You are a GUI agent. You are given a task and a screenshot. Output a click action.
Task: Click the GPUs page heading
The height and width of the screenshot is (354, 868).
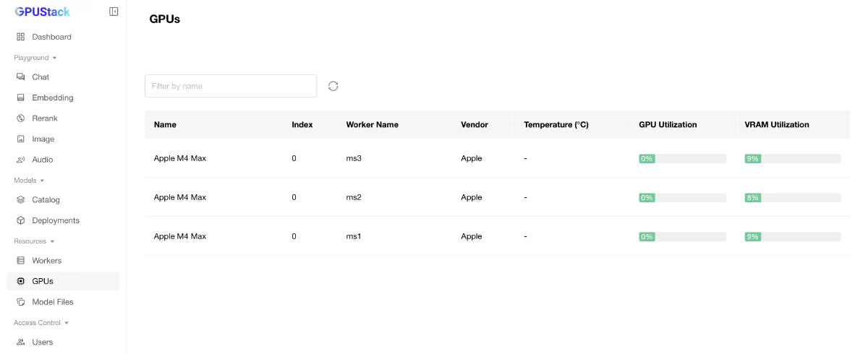tap(165, 20)
